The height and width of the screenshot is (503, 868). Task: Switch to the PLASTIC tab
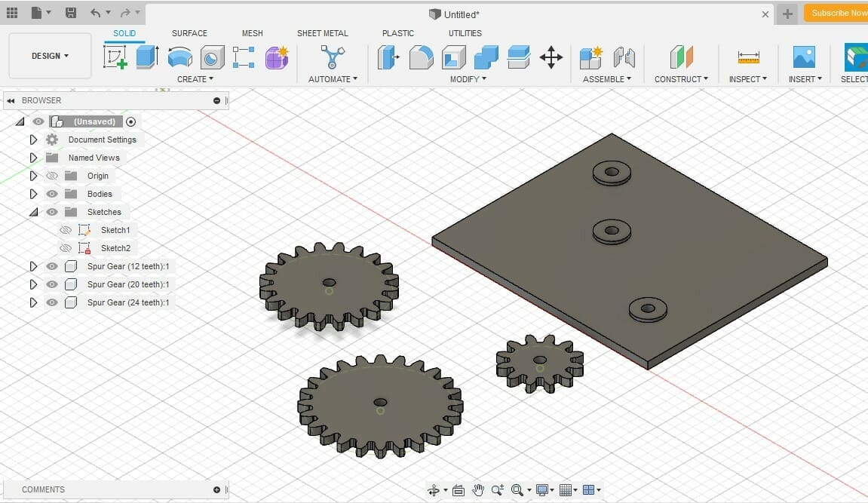(x=398, y=33)
